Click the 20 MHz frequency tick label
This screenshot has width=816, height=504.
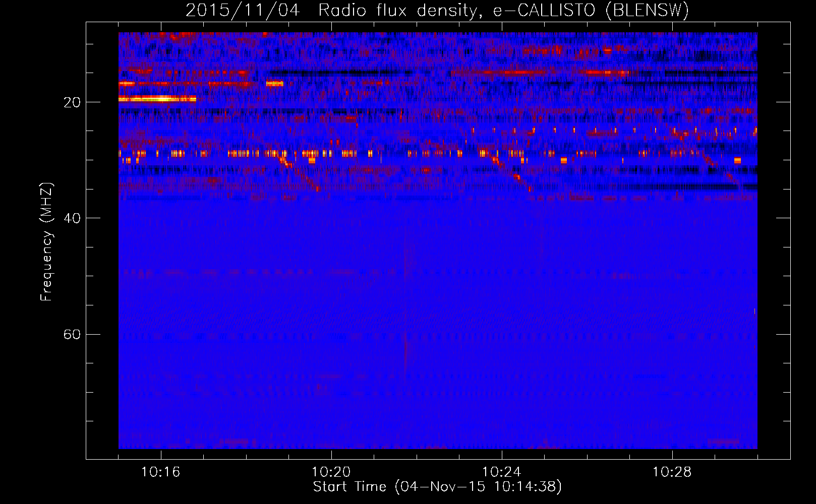(x=72, y=102)
